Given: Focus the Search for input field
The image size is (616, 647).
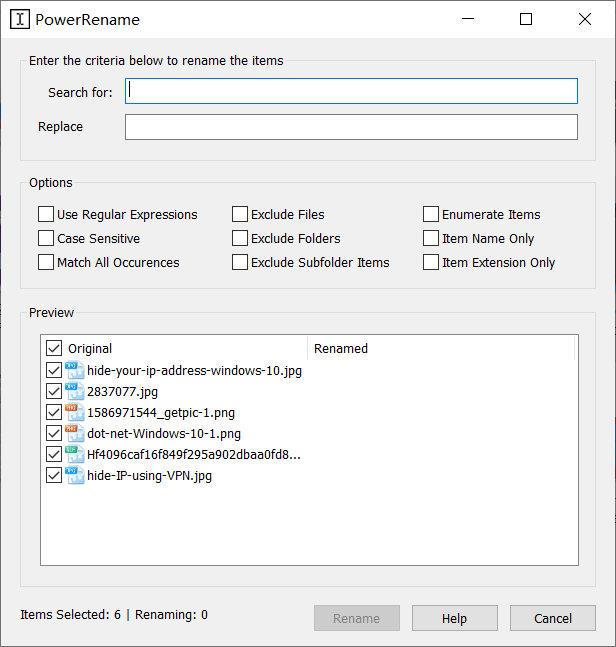Looking at the screenshot, I should [x=351, y=91].
